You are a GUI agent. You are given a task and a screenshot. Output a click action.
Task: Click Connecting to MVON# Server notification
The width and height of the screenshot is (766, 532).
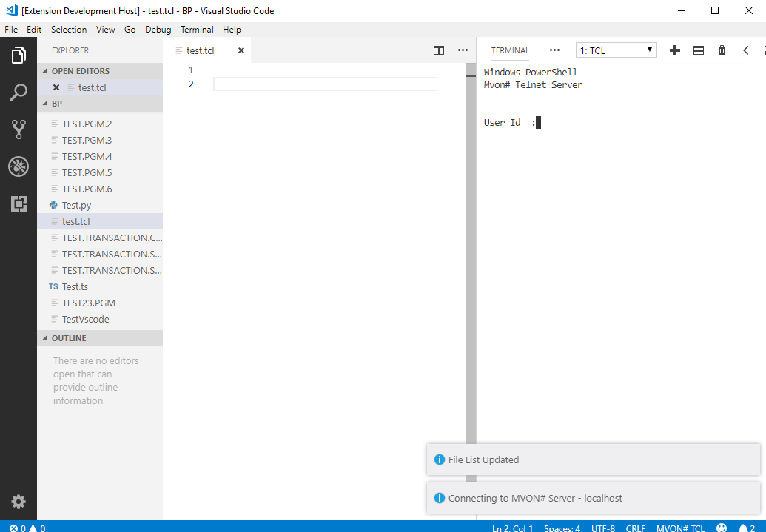click(x=594, y=498)
